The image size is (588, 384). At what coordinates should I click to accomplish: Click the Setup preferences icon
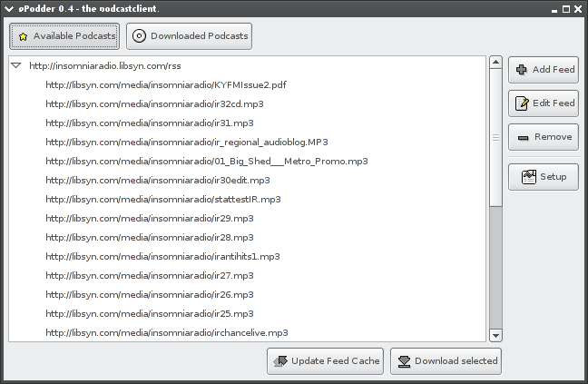point(529,177)
